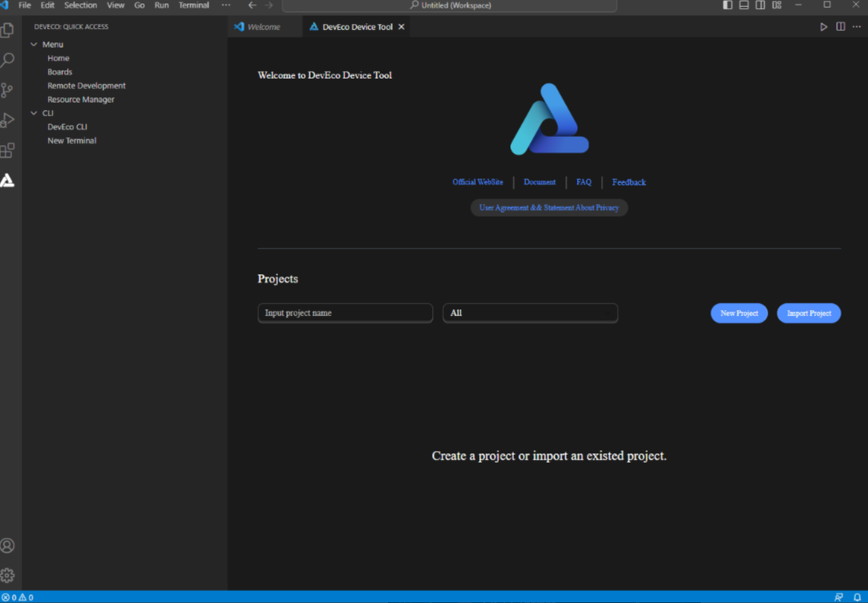This screenshot has height=603, width=868.
Task: Select the Explorer icon in activity bar
Action: 8,29
